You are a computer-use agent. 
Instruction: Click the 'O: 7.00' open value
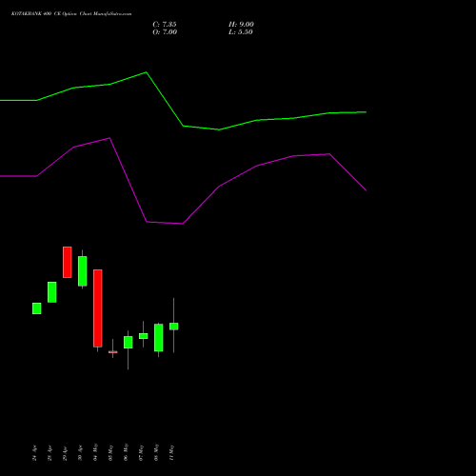(x=165, y=32)
